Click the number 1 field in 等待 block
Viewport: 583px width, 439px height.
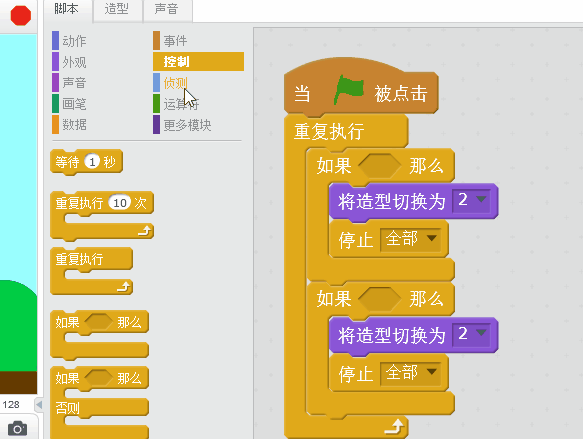[x=92, y=162]
